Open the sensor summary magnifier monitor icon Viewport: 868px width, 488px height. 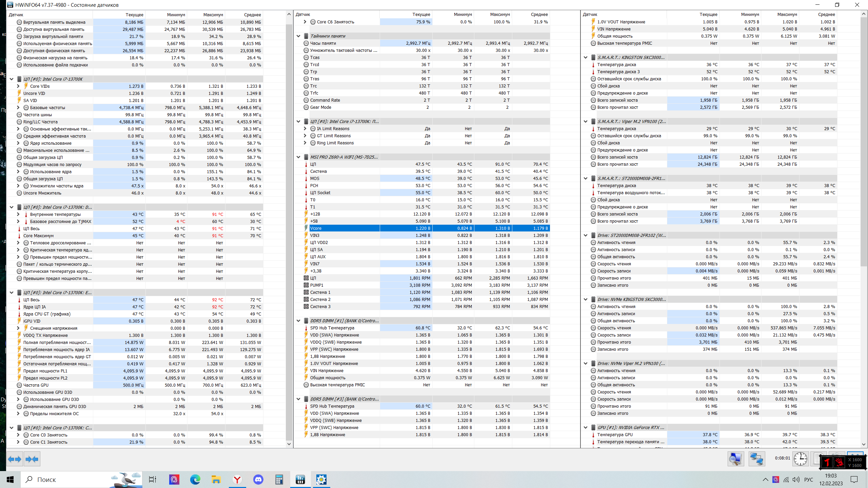(735, 459)
